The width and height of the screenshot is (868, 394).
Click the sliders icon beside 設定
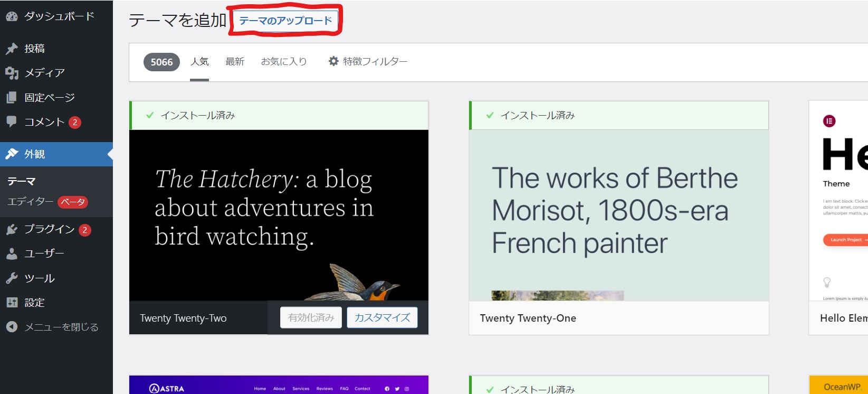point(12,303)
